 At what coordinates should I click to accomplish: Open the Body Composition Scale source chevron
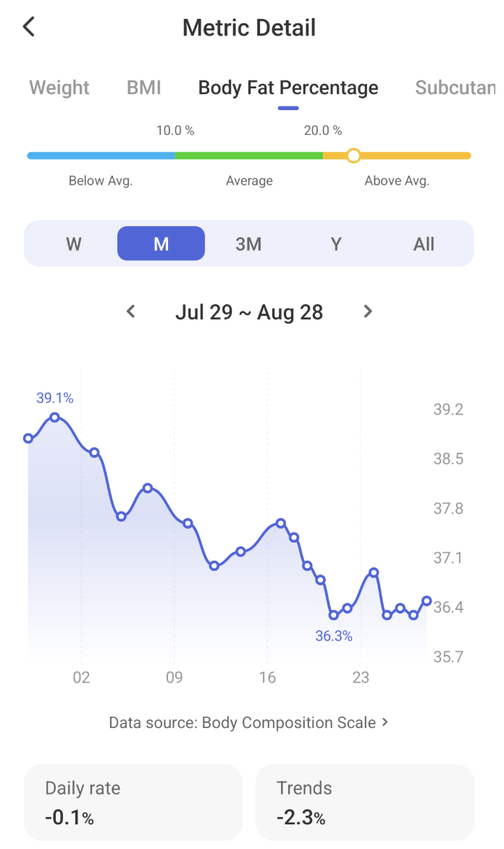pos(385,722)
